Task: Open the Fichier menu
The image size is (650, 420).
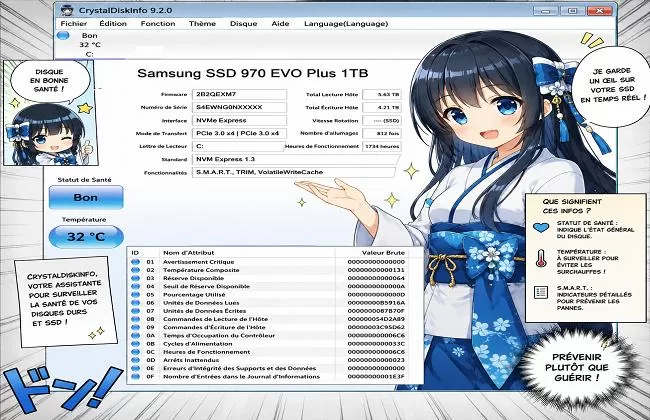Action: [x=74, y=24]
